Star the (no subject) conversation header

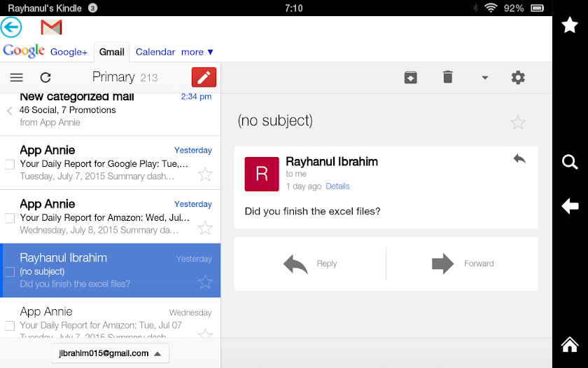pos(518,123)
